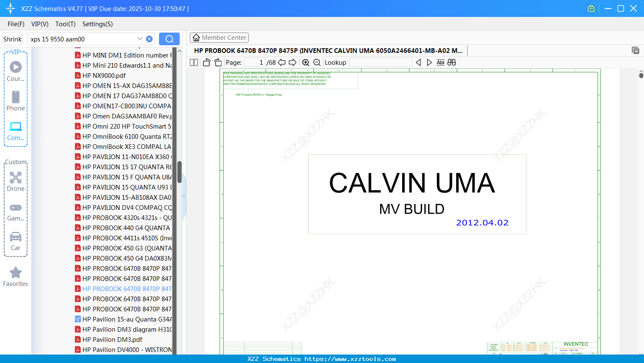The height and width of the screenshot is (363, 644).
Task: Open HP Pavilion DV4000 - WISTRON file
Action: [123, 349]
